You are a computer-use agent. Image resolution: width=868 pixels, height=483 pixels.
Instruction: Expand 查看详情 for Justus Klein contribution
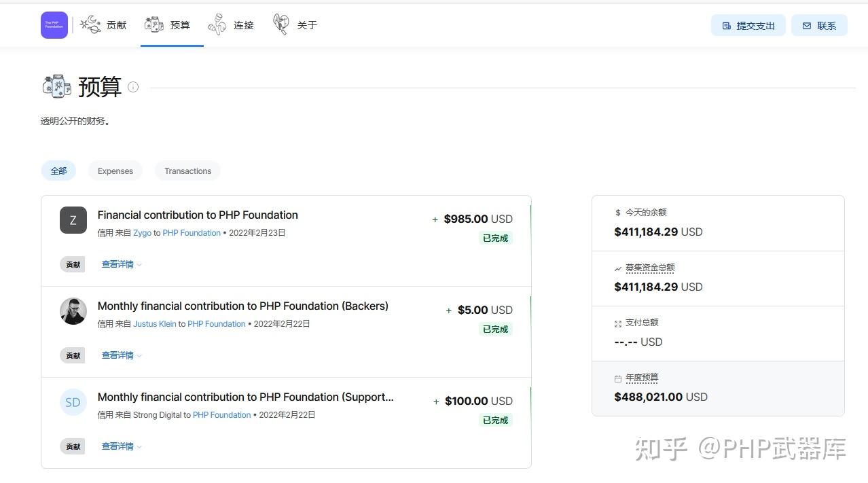point(116,355)
